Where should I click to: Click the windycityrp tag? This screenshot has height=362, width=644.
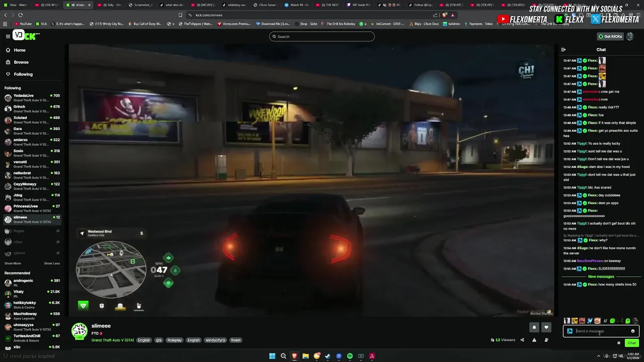point(215,340)
